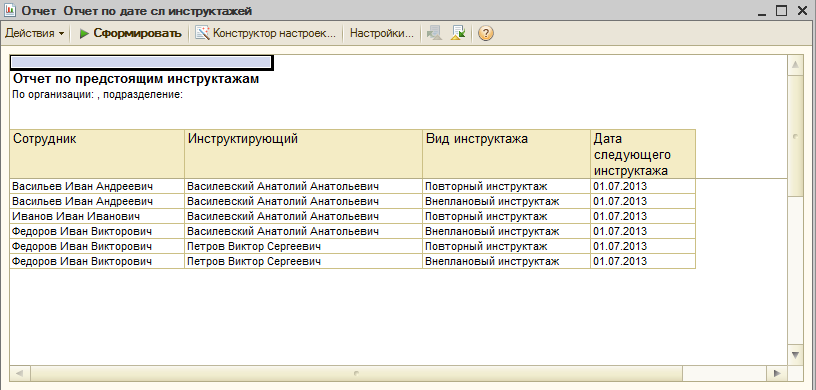816x390 pixels.
Task: Open the Действия dropdown menu
Action: click(34, 33)
